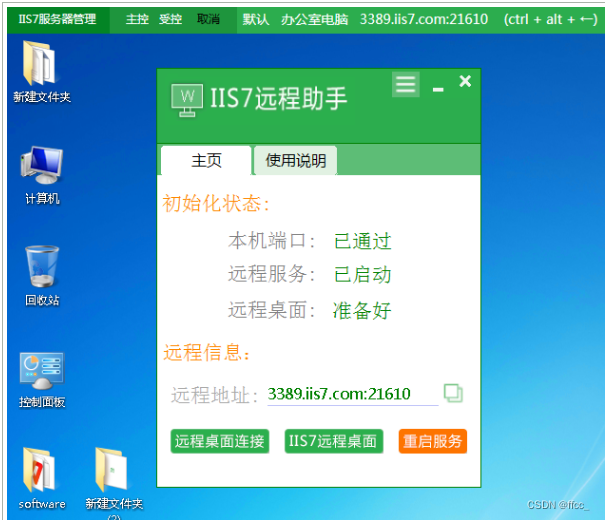Click the 已通过 port status text
Image resolution: width=605 pixels, height=520 pixels.
[362, 241]
